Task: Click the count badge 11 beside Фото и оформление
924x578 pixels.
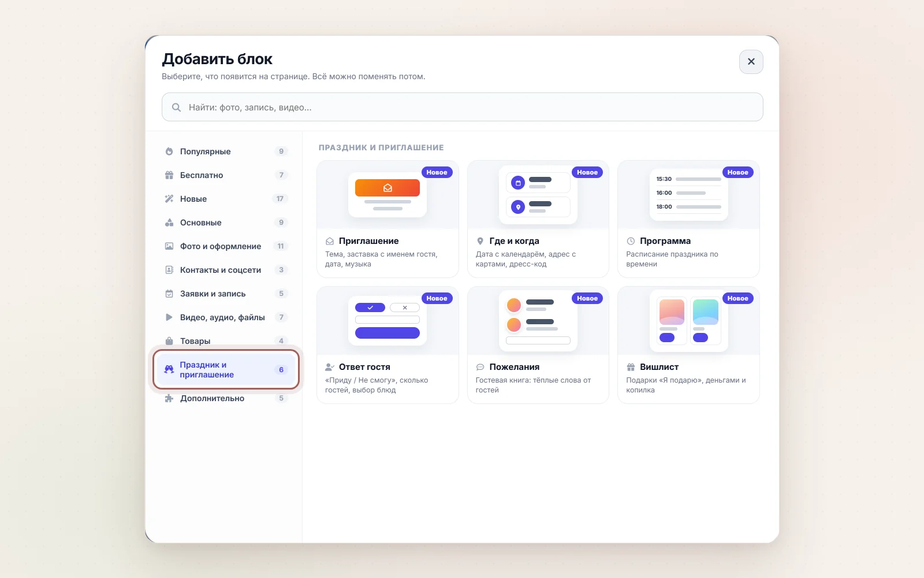Action: pos(281,246)
